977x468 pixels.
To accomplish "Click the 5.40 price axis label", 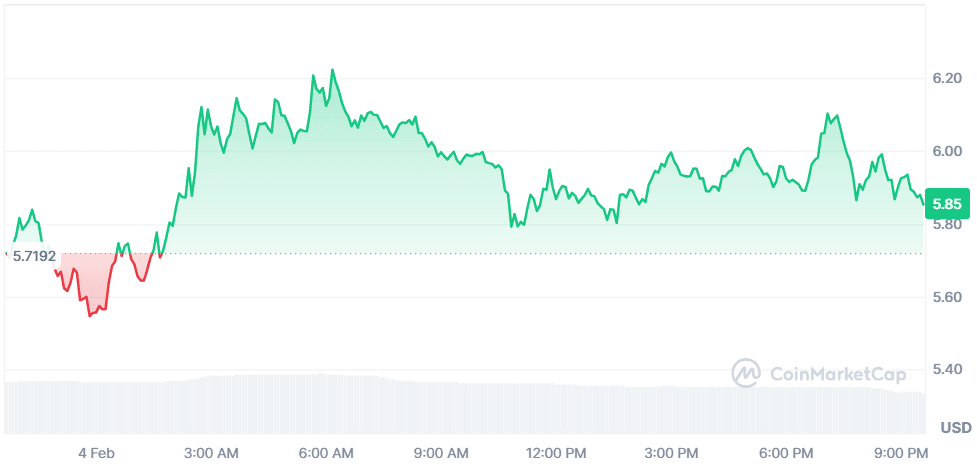I will (945, 370).
